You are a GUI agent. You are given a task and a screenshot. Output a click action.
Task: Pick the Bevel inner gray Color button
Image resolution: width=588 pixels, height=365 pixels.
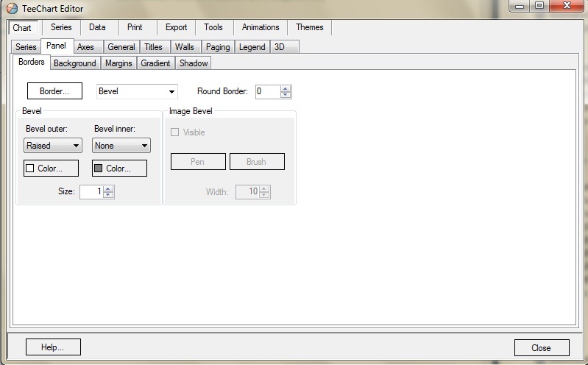pyautogui.click(x=120, y=168)
